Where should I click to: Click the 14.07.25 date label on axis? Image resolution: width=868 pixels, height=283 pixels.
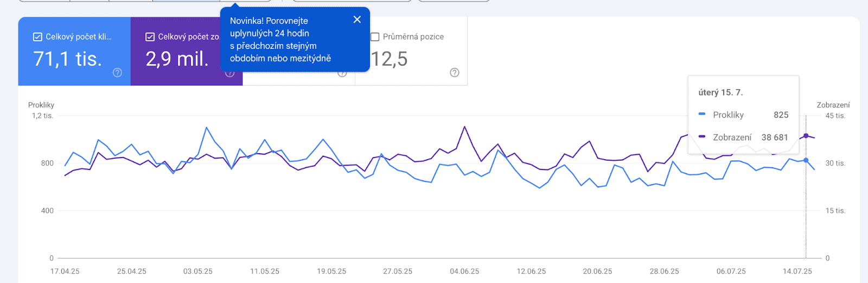click(x=797, y=271)
